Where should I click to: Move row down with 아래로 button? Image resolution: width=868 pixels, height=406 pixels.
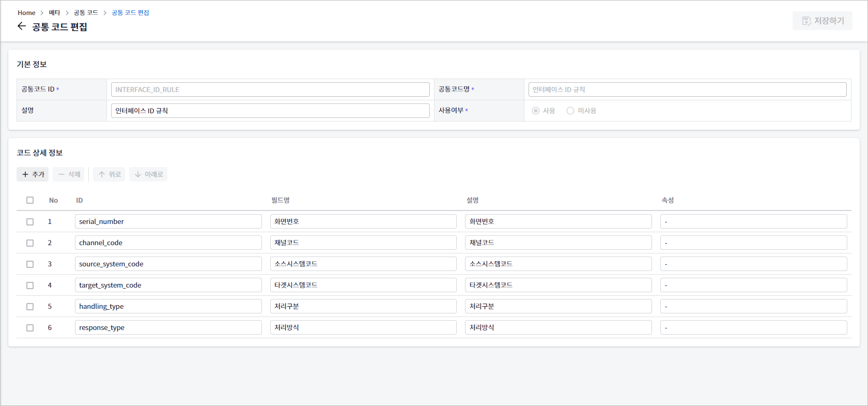(x=148, y=174)
